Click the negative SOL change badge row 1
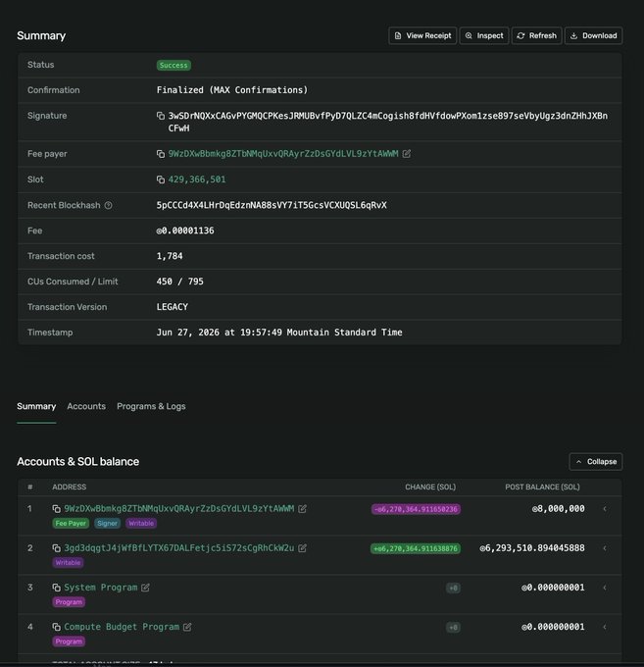 click(x=416, y=509)
